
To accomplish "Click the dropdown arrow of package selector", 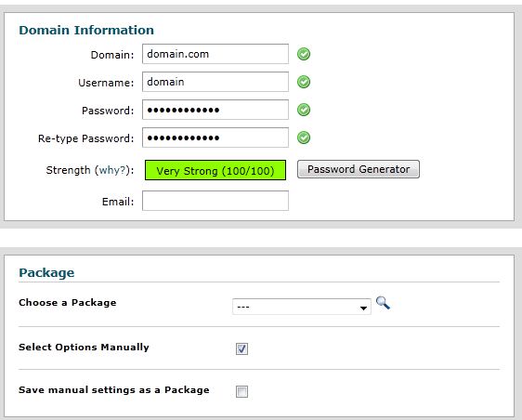I will click(x=363, y=308).
